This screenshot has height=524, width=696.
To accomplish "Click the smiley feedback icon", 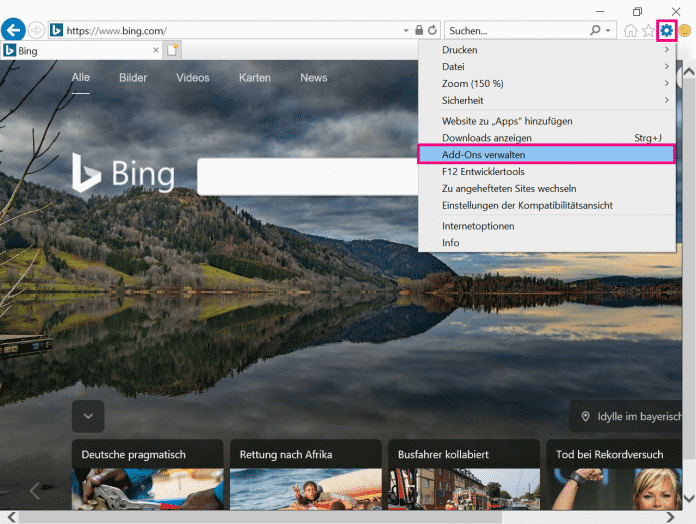I will pos(685,31).
